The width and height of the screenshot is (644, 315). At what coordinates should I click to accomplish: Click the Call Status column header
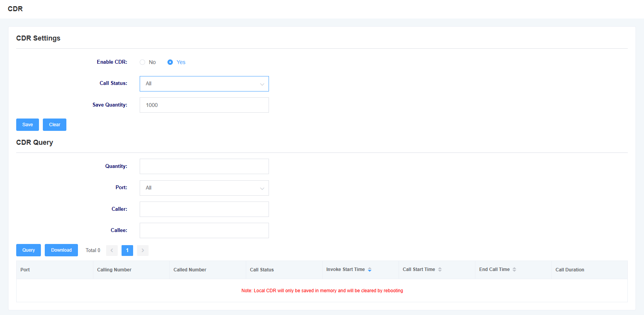pyautogui.click(x=284, y=270)
